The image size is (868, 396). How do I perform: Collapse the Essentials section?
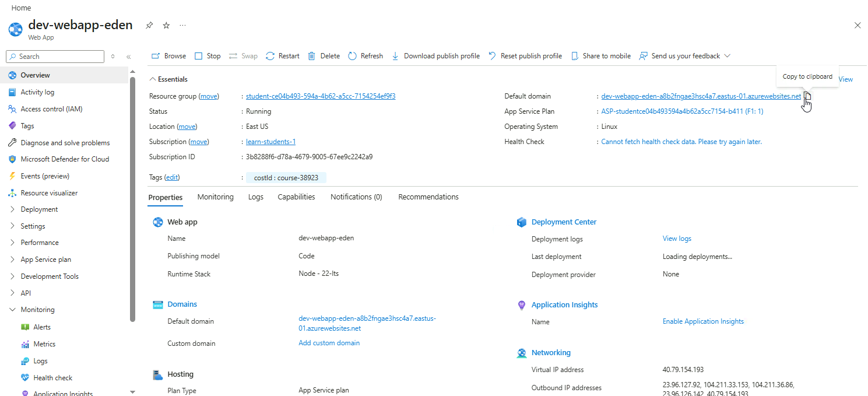click(x=153, y=79)
